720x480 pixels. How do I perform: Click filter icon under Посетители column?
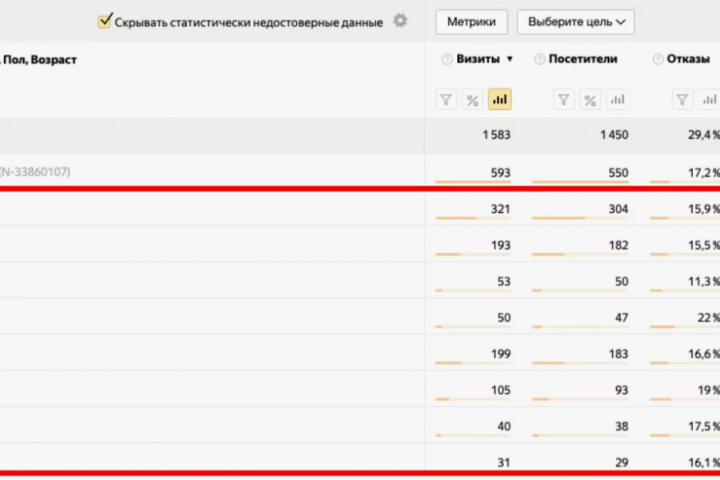pyautogui.click(x=565, y=100)
